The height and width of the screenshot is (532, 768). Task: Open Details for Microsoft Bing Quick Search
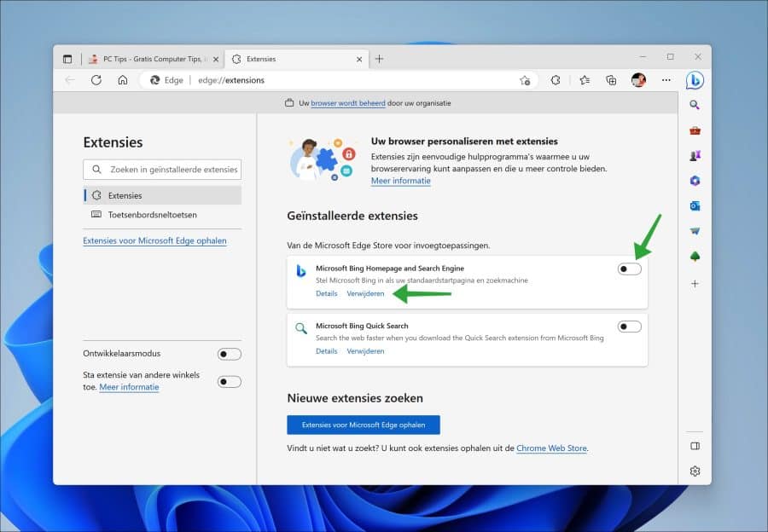coord(326,351)
